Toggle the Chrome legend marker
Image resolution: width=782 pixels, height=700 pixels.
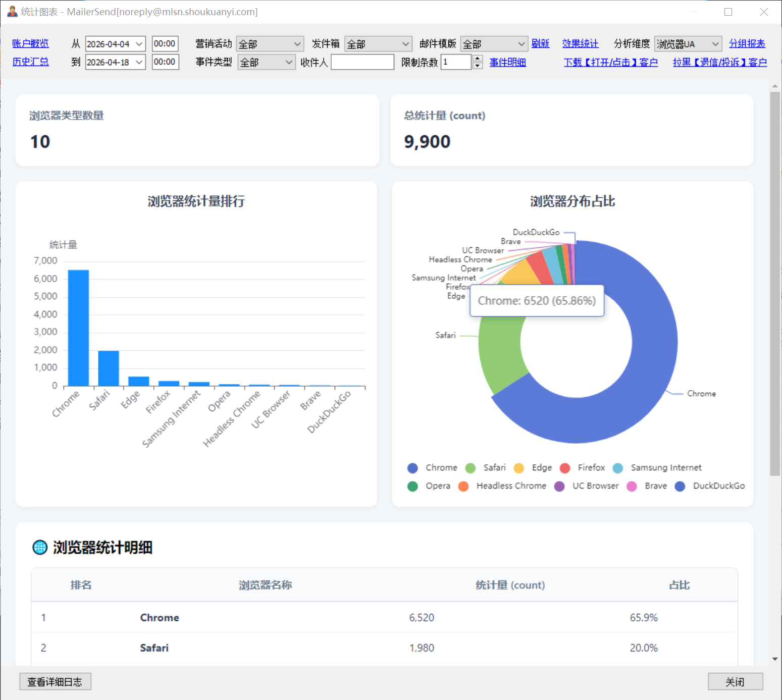pyautogui.click(x=412, y=468)
